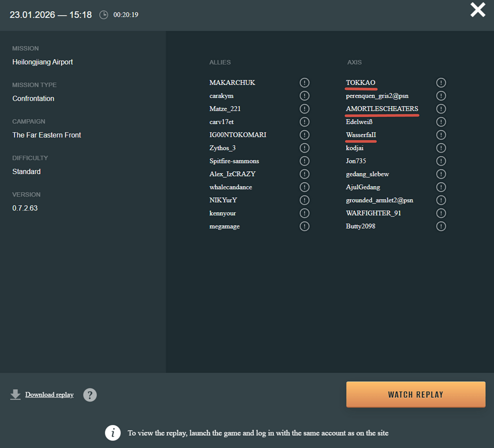Click report icon beside Spitfire-sammons
494x448 pixels.
pyautogui.click(x=304, y=161)
